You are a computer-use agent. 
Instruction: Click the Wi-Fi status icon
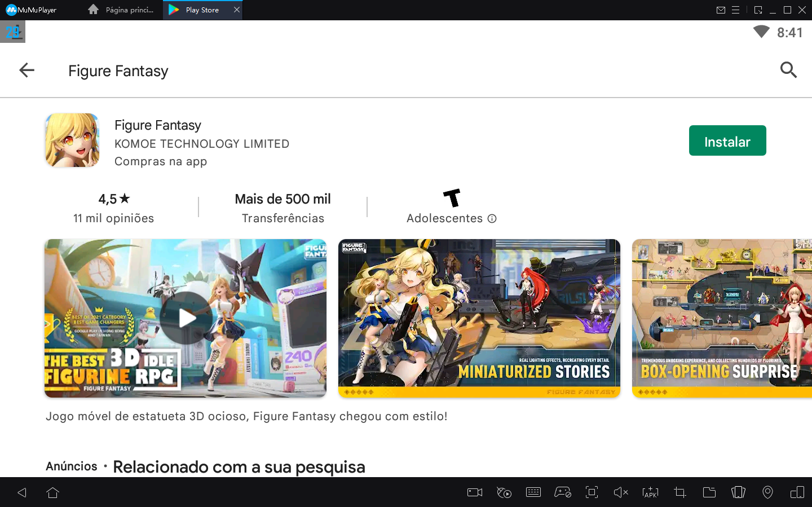click(761, 32)
